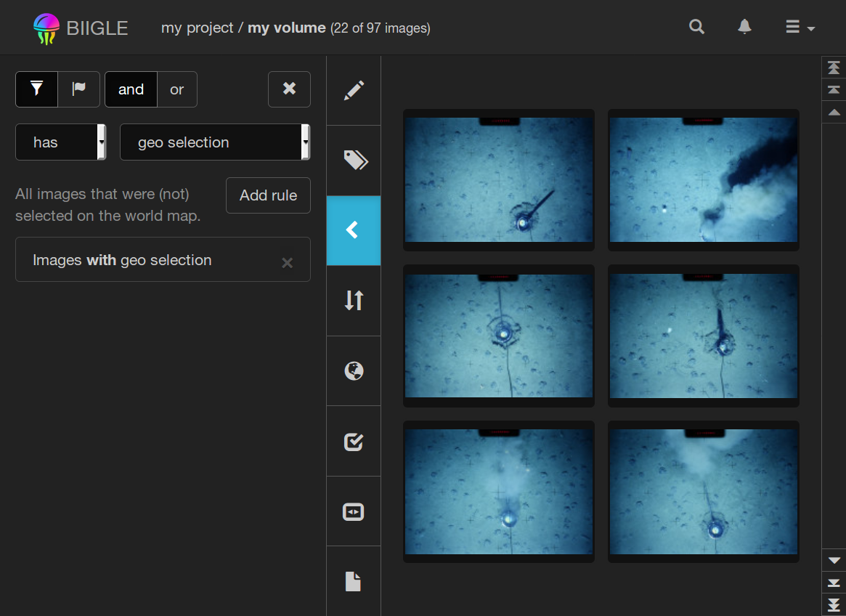Enable filter mode with funnel button
Viewport: 846px width, 616px height.
[36, 89]
